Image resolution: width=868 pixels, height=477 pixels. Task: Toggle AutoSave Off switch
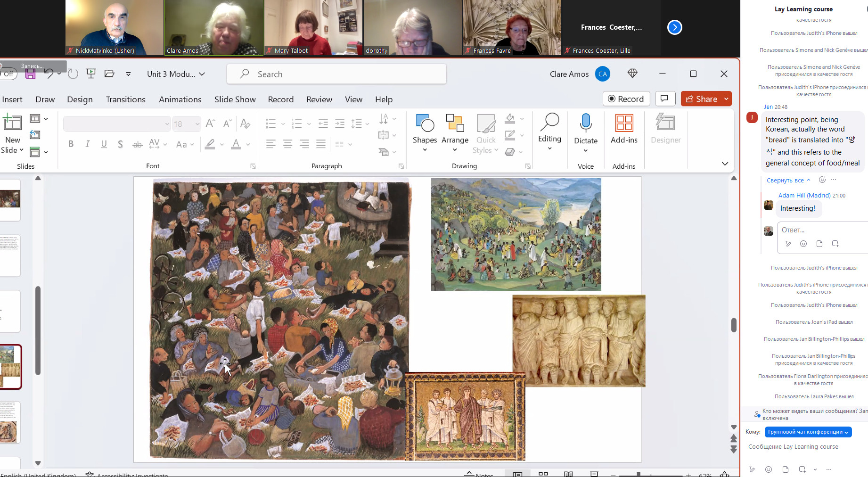coord(8,74)
